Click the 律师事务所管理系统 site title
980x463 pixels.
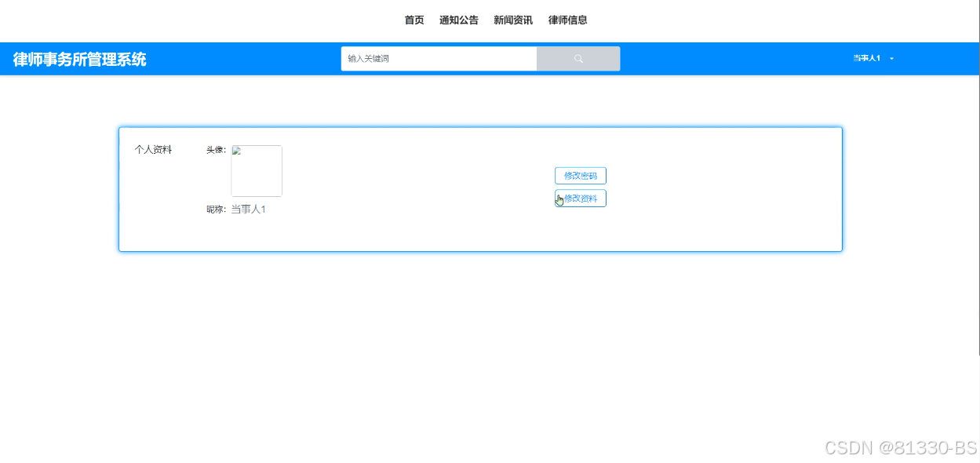79,60
